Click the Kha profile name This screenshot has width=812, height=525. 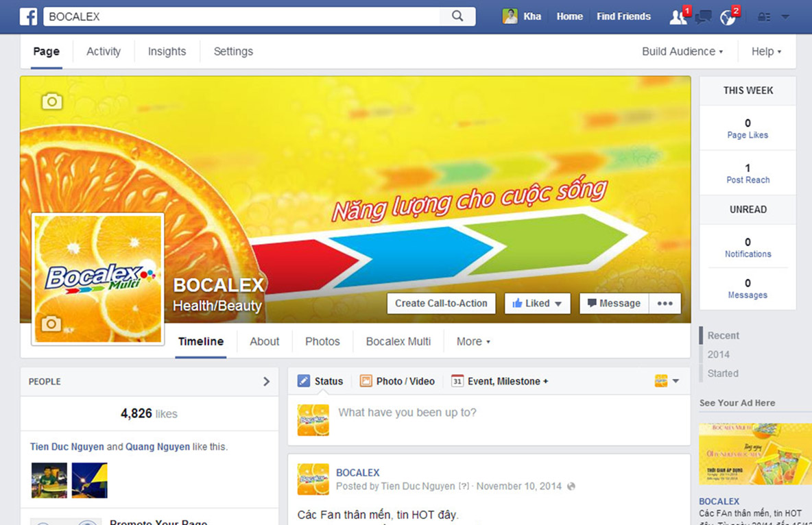coord(532,16)
